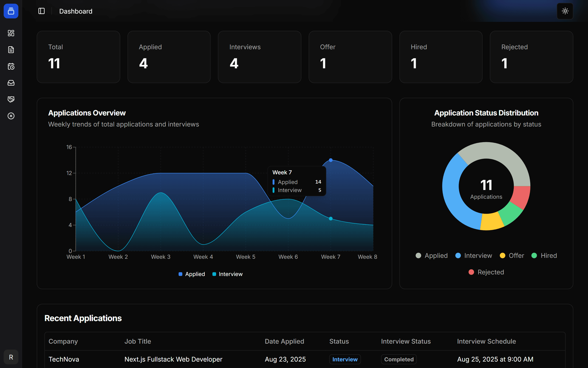Select the Applied stat card
Screen dimensions: 588x368
(x=169, y=57)
